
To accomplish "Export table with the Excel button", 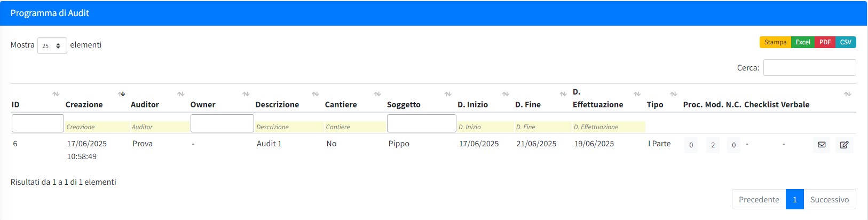I will pyautogui.click(x=803, y=42).
